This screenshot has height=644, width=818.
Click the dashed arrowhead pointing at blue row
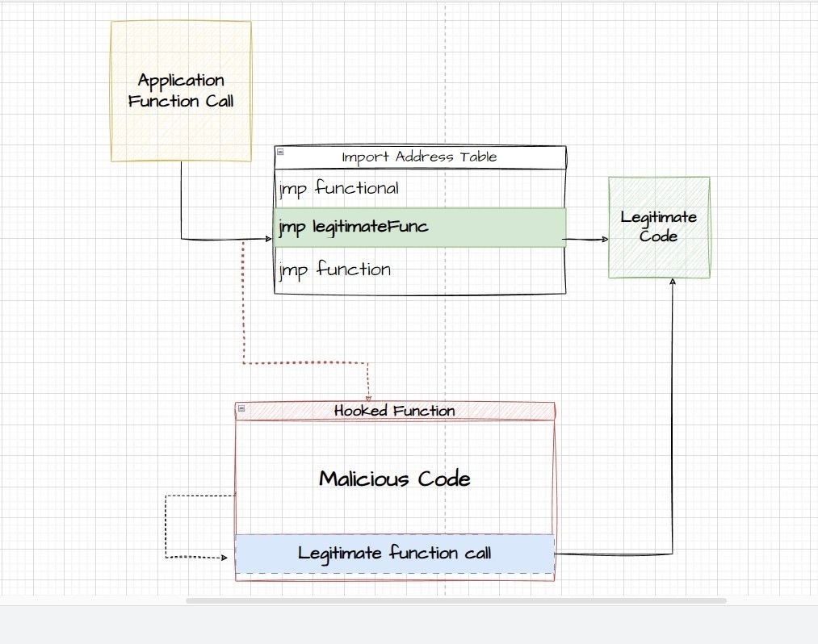click(x=224, y=558)
